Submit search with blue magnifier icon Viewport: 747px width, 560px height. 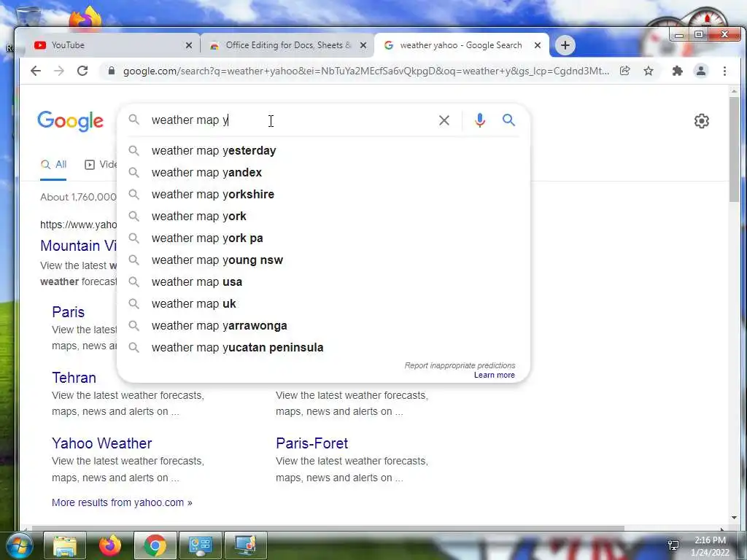508,120
